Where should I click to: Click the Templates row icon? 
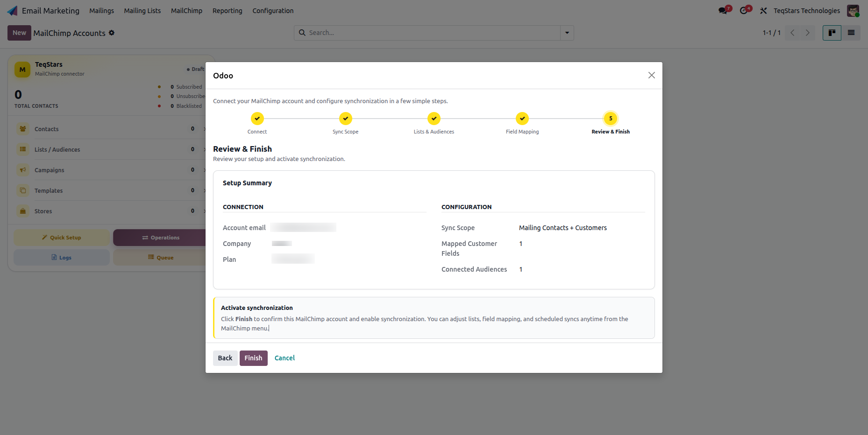(23, 190)
